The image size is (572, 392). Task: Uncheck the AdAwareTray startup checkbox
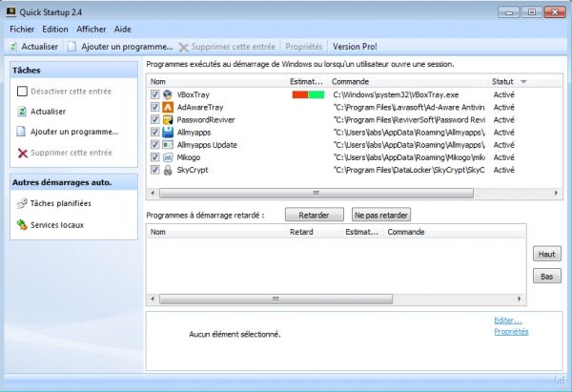pos(155,107)
